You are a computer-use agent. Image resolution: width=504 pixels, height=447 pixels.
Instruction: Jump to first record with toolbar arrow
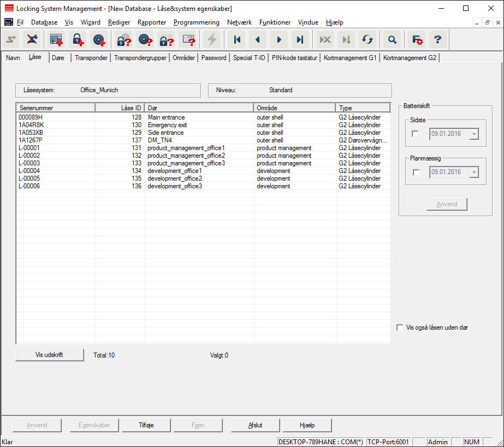click(237, 39)
